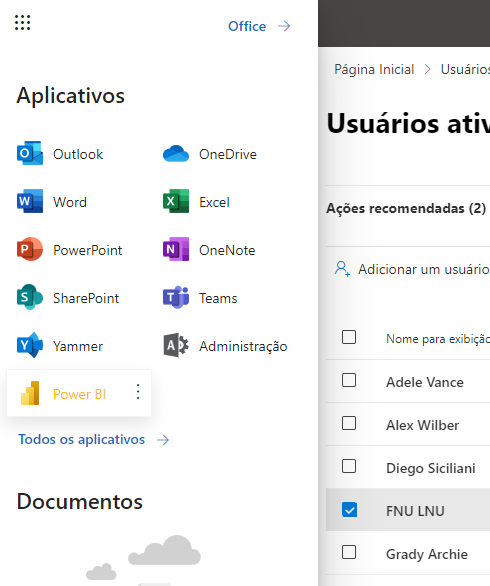Launch Word from its icon

pyautogui.click(x=30, y=201)
